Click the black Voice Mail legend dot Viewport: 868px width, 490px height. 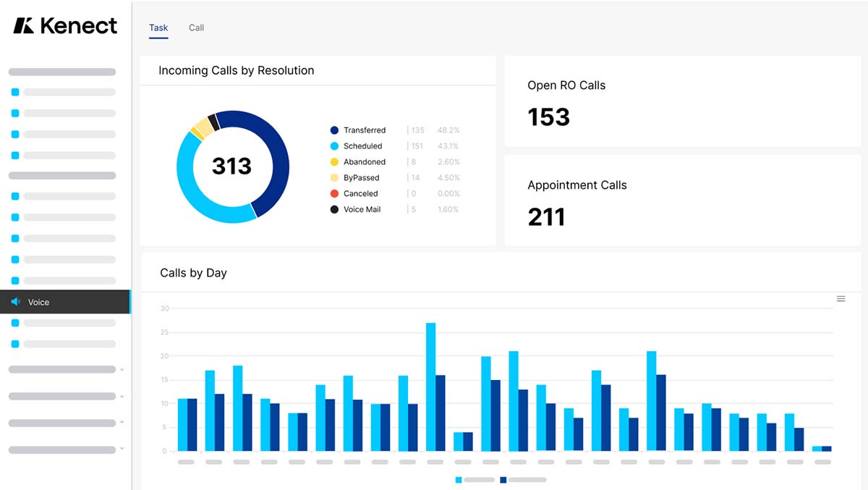point(334,210)
